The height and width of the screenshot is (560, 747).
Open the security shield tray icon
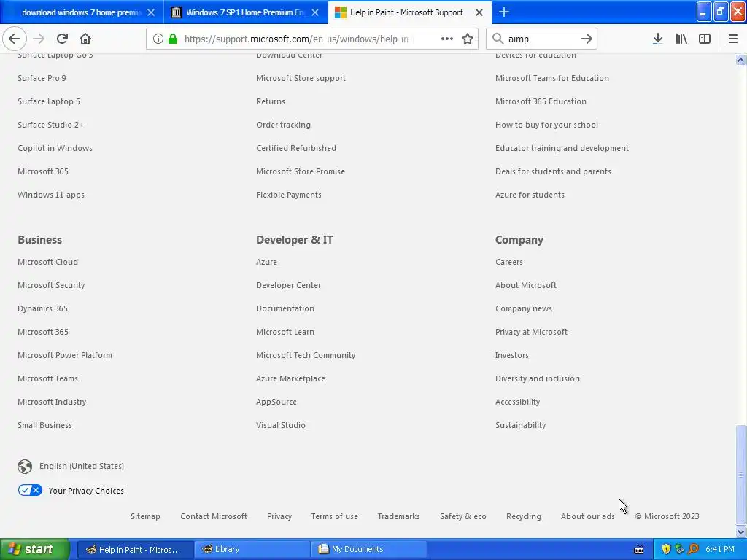click(666, 549)
